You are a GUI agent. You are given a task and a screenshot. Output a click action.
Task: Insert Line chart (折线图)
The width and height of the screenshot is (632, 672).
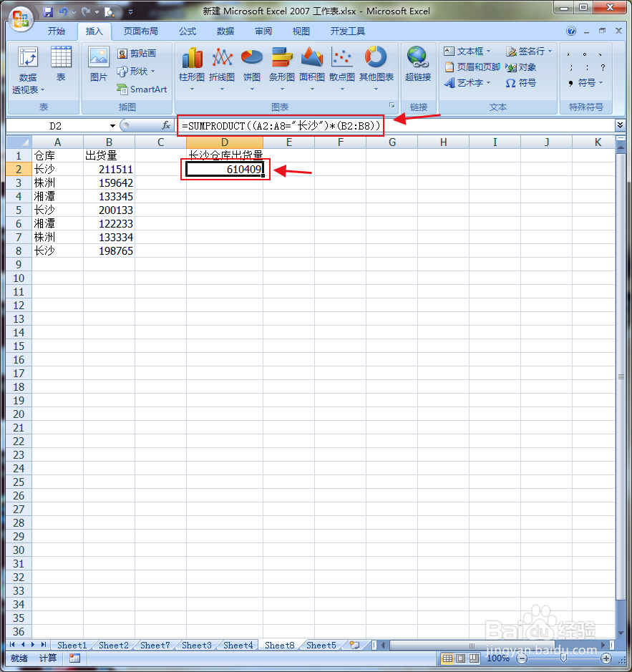[222, 69]
